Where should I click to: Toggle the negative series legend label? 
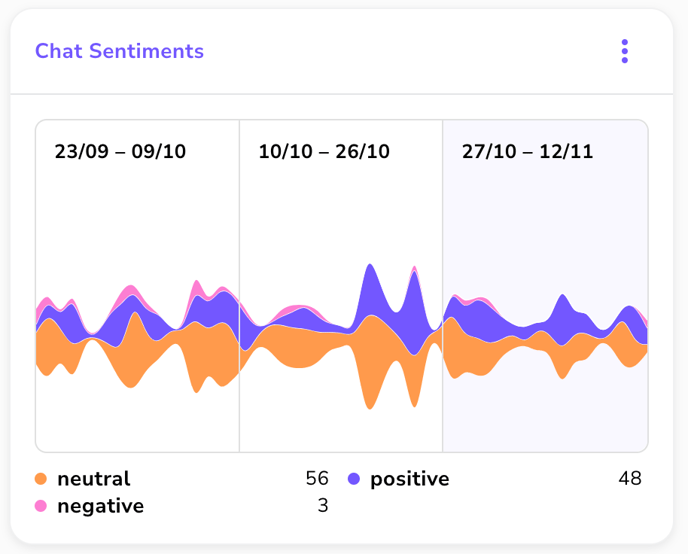pos(100,506)
